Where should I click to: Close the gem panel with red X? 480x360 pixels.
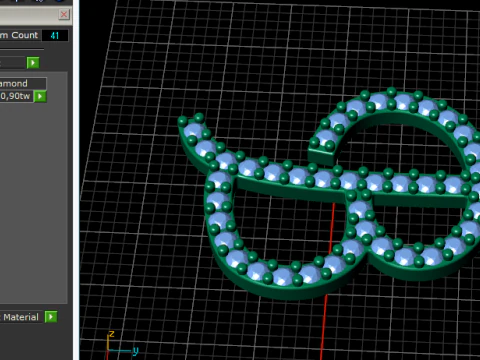click(x=64, y=14)
